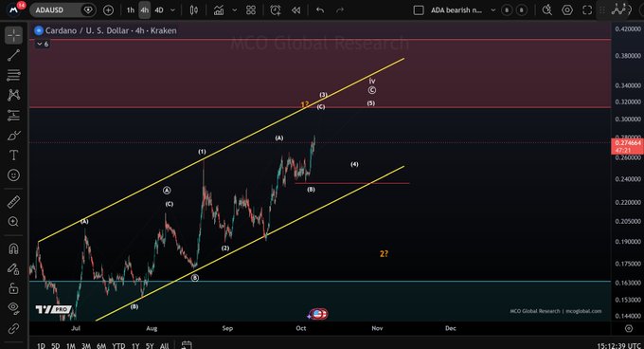Click the orange 1? wave label
644x349 pixels.
click(305, 105)
